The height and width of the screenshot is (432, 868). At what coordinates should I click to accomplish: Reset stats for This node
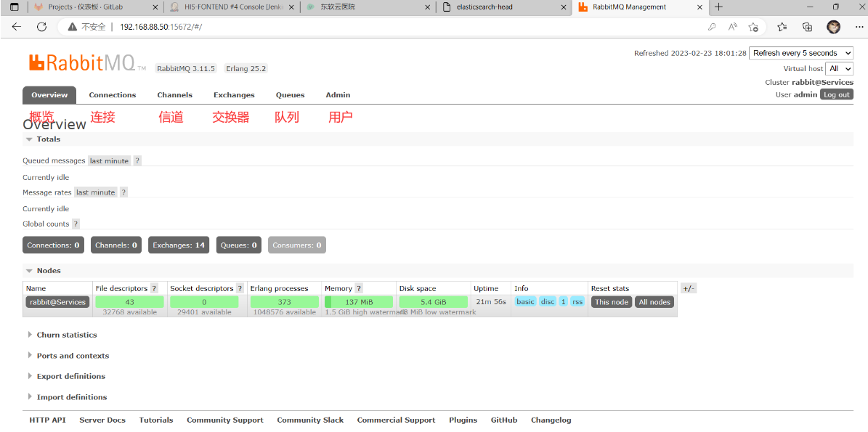pyautogui.click(x=612, y=302)
